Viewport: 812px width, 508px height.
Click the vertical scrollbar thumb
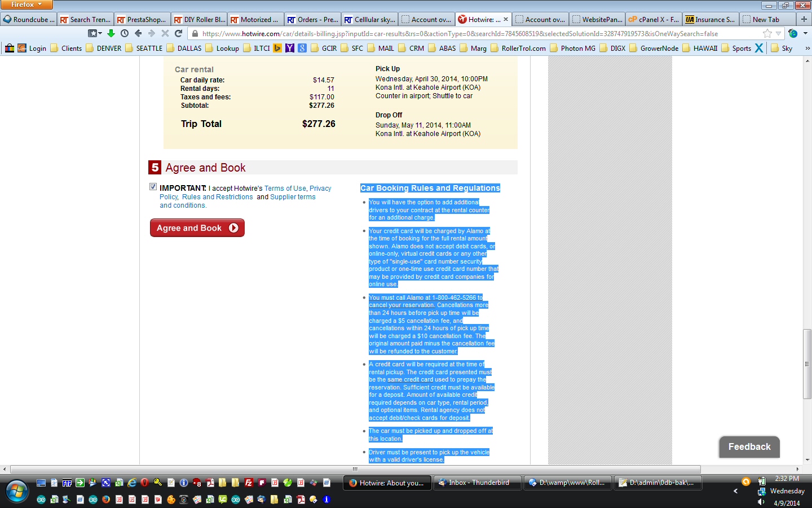(x=807, y=364)
